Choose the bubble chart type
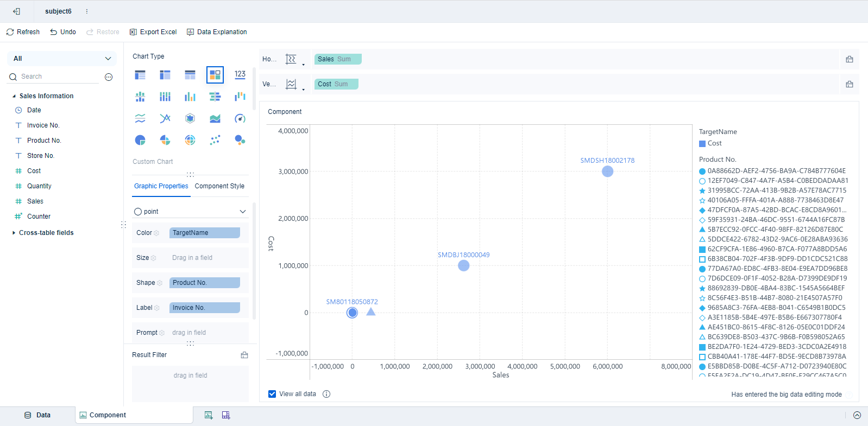 point(240,140)
